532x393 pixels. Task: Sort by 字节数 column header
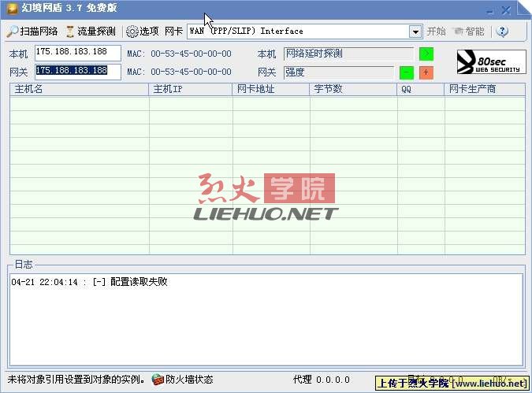(x=354, y=89)
